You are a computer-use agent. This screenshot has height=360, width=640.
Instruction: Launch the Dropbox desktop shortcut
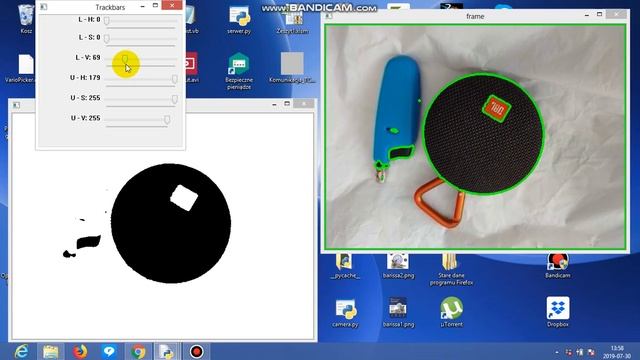[x=558, y=312]
